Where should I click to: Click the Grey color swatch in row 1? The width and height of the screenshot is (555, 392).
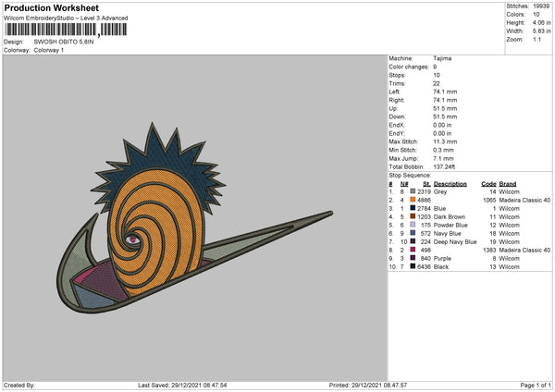(x=413, y=191)
